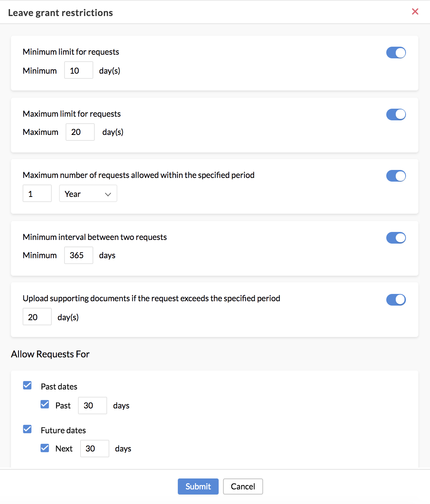Open the Year period dropdown

pyautogui.click(x=88, y=194)
